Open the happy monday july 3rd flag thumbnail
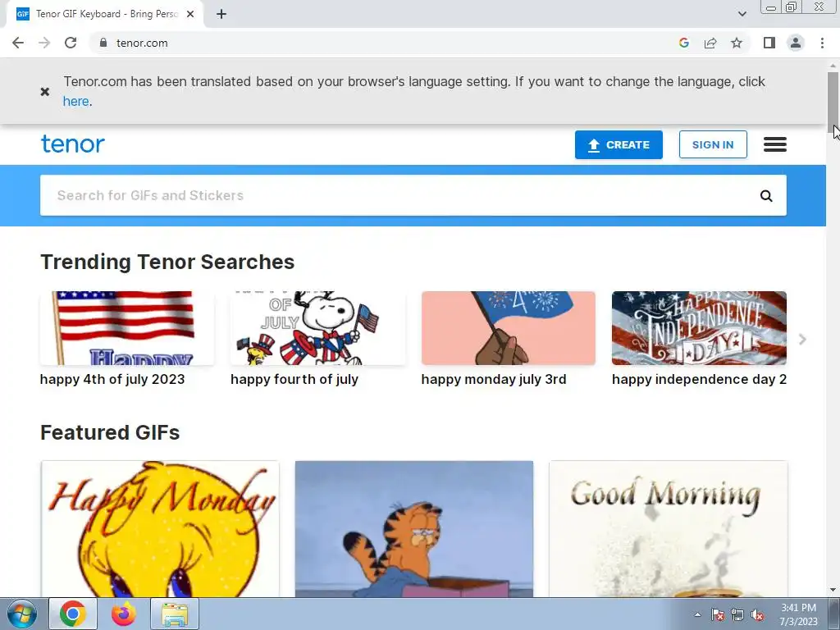 (x=509, y=328)
